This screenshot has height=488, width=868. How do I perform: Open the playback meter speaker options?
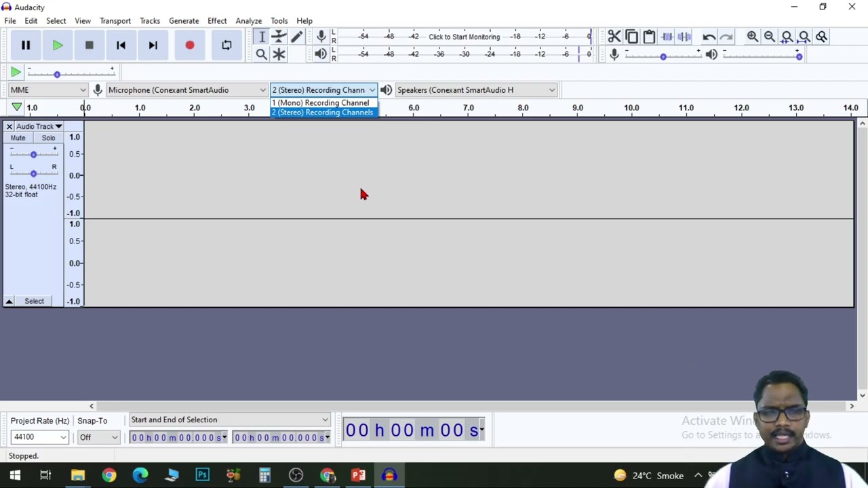[x=321, y=54]
